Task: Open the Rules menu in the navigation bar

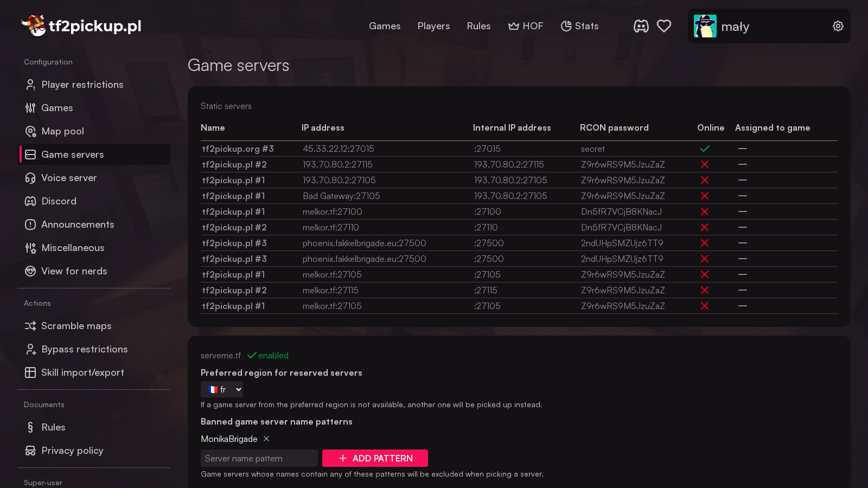Action: coord(478,25)
